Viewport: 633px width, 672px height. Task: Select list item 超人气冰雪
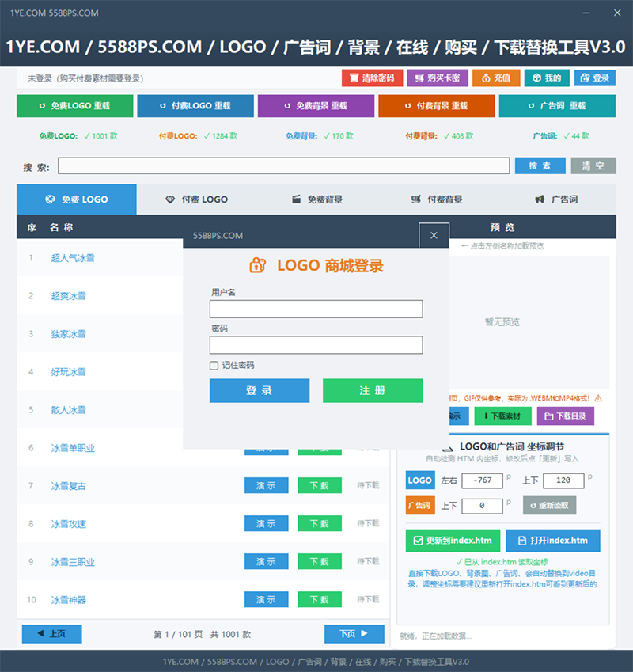(73, 257)
